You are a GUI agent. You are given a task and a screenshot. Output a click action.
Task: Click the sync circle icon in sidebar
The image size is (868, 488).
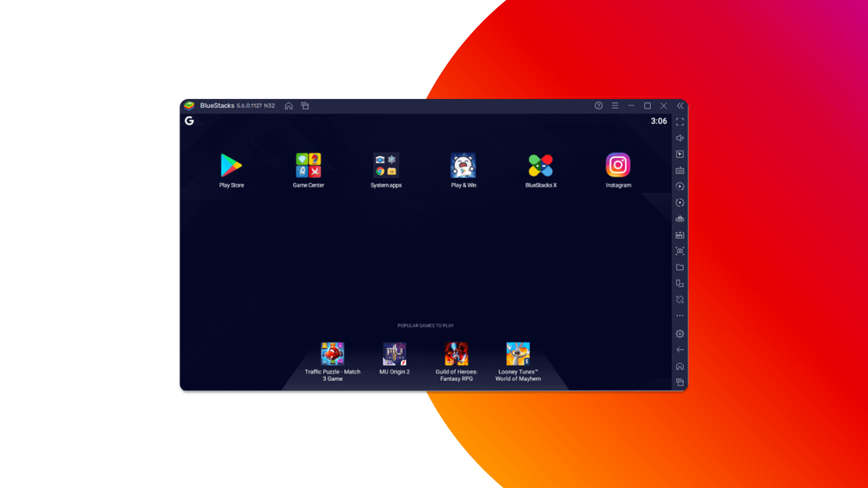[680, 203]
